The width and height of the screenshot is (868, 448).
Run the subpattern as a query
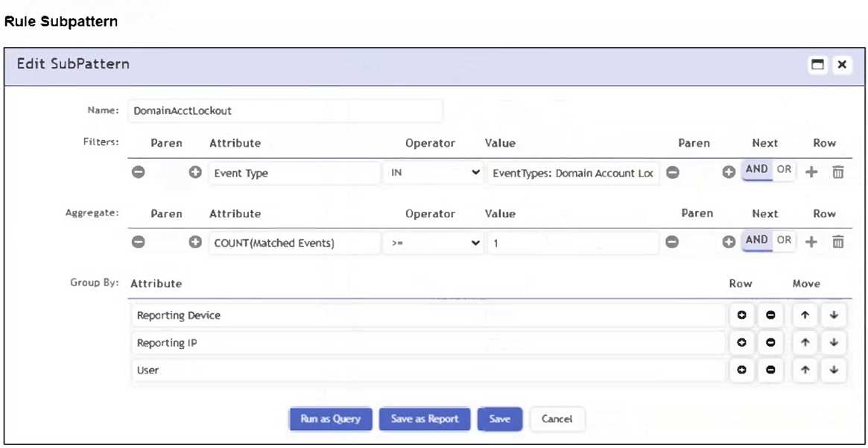(330, 419)
